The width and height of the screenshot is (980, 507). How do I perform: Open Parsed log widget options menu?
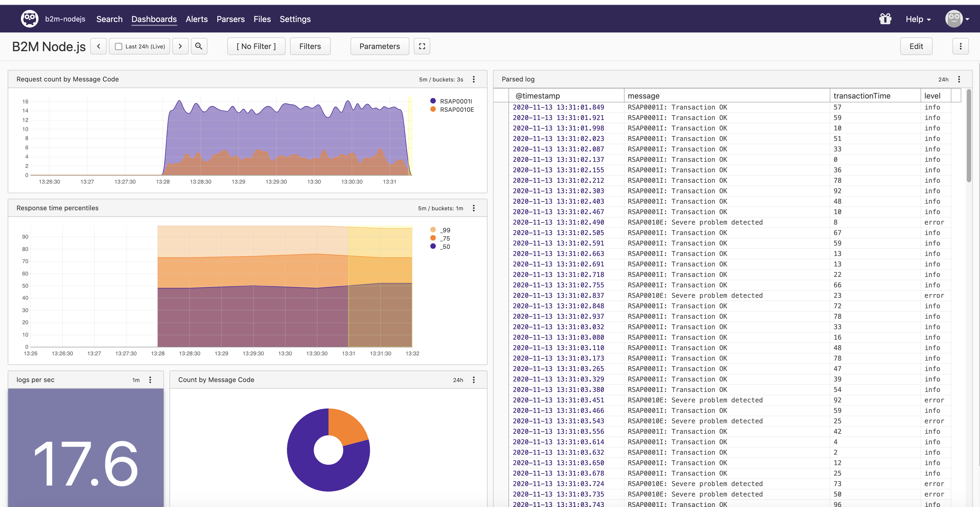point(959,79)
